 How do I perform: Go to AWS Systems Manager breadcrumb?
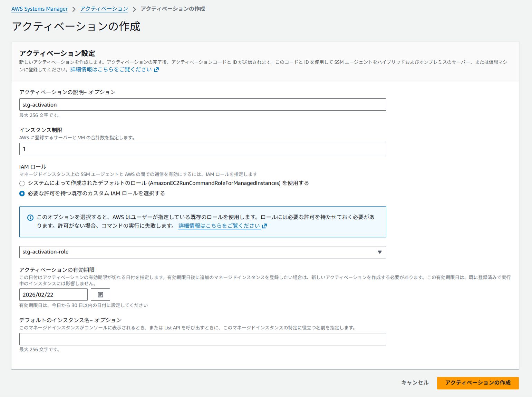coord(39,9)
